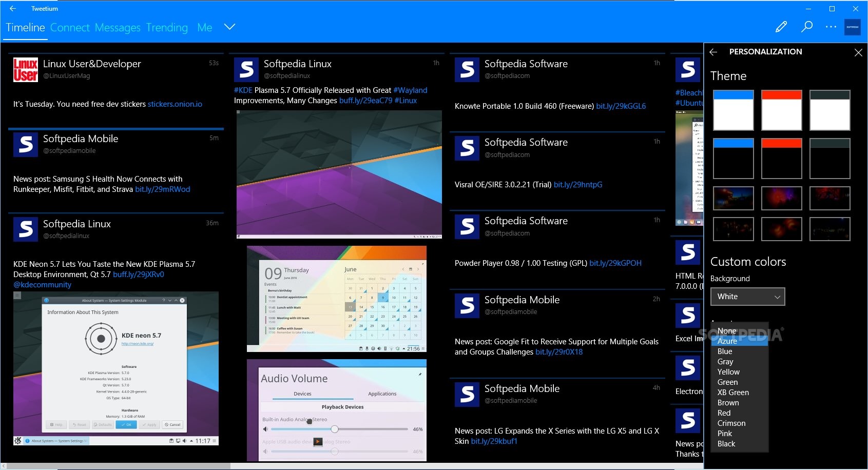Open Linux User&Developer avatar
The width and height of the screenshot is (868, 470).
point(26,70)
